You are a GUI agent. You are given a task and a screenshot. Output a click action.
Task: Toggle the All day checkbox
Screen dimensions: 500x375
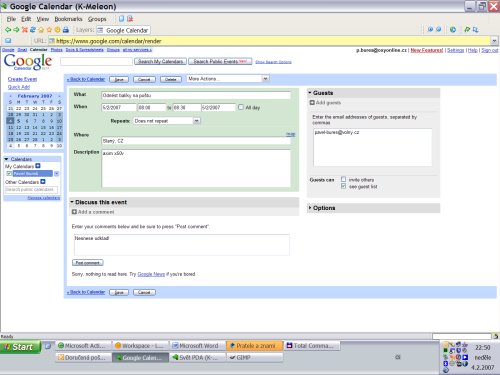click(241, 107)
